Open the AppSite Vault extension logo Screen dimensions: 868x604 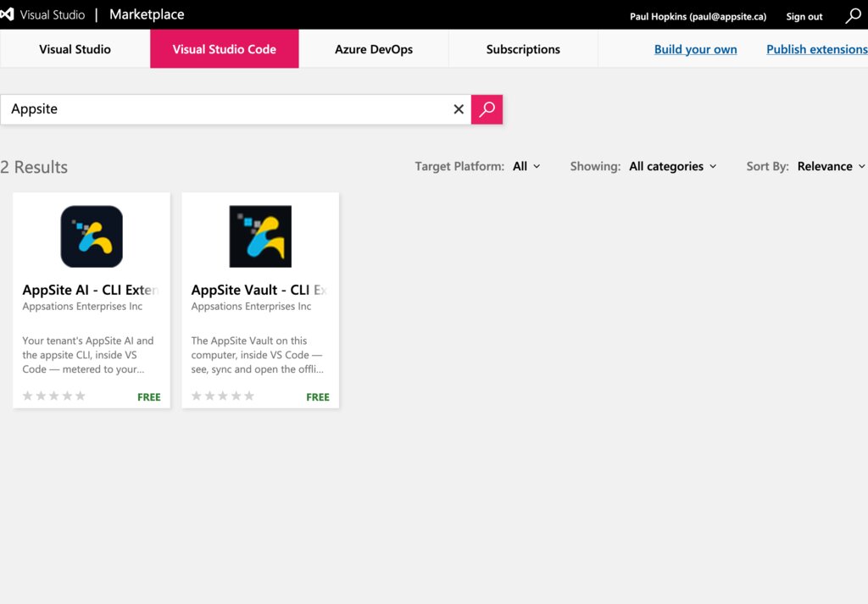260,236
